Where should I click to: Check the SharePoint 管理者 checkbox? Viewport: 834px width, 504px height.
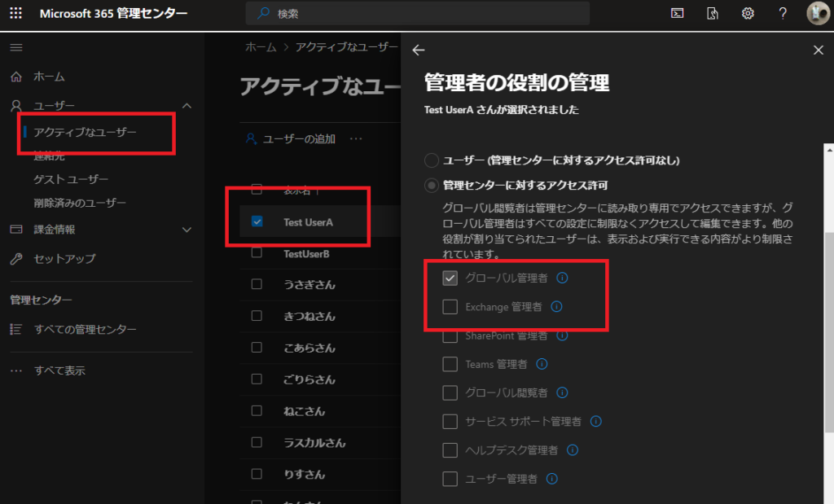[x=450, y=335]
